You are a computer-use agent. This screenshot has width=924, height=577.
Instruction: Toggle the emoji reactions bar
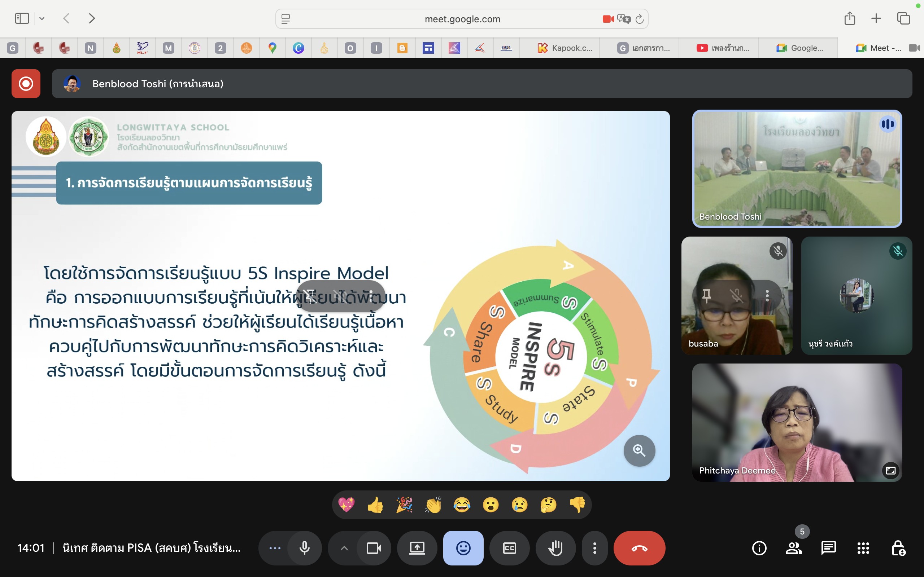click(x=463, y=549)
